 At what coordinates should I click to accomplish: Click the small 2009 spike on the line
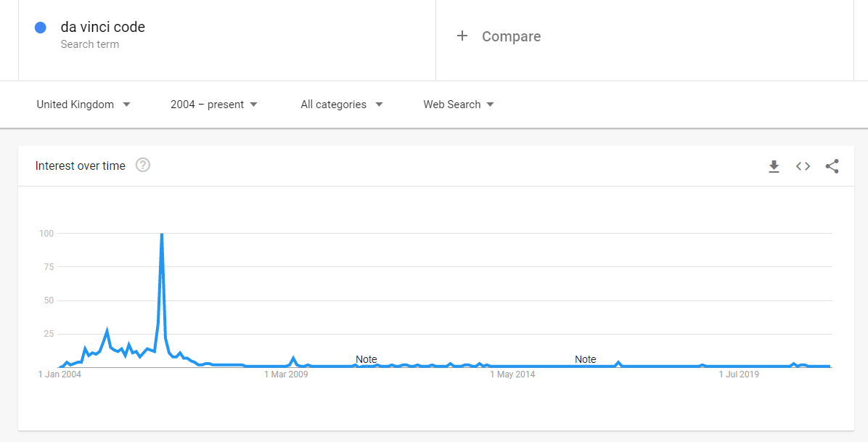293,359
